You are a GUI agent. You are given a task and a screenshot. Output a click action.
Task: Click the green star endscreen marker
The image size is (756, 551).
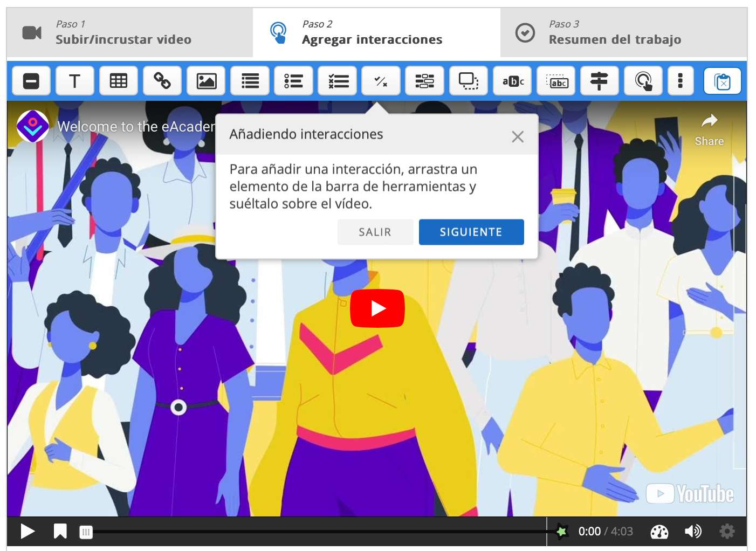[561, 532]
